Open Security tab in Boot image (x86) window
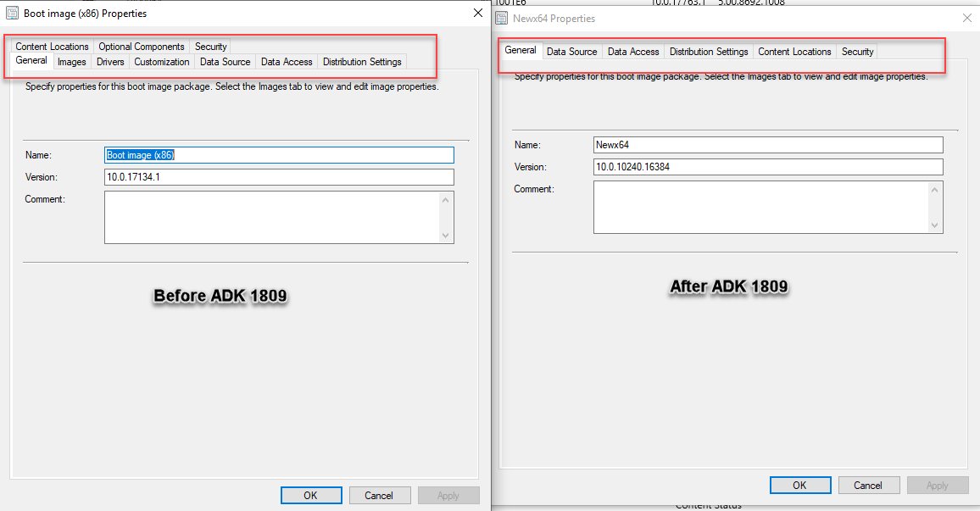980x511 pixels. [210, 47]
